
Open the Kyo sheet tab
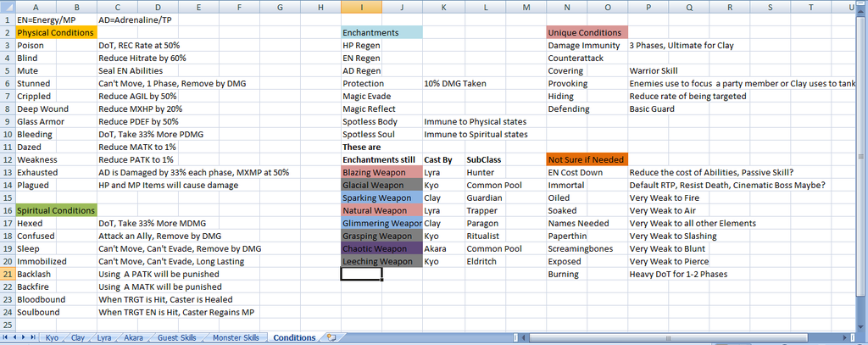pos(52,337)
